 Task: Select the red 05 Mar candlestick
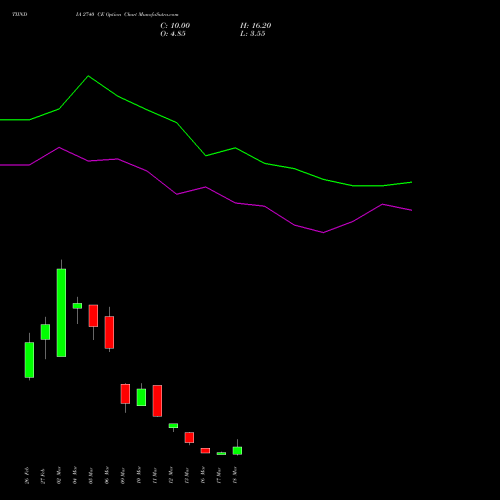pyautogui.click(x=93, y=316)
